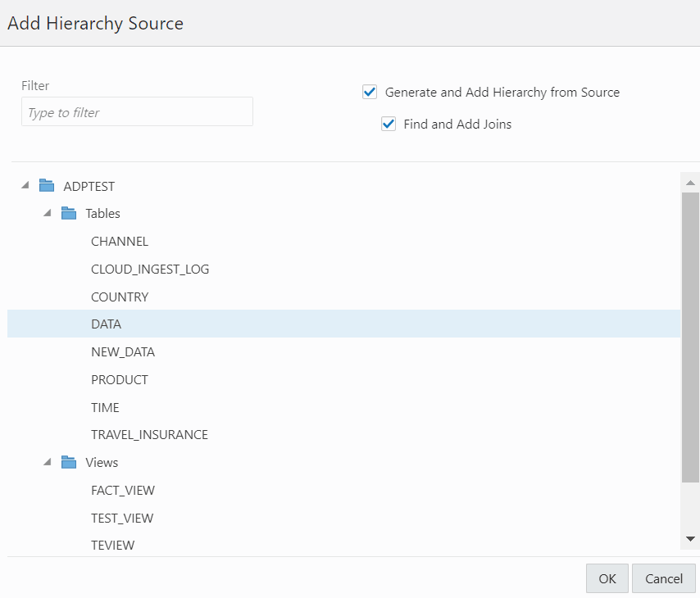The image size is (700, 598).
Task: Select the TRAVEL_INSURANCE table
Action: point(149,434)
